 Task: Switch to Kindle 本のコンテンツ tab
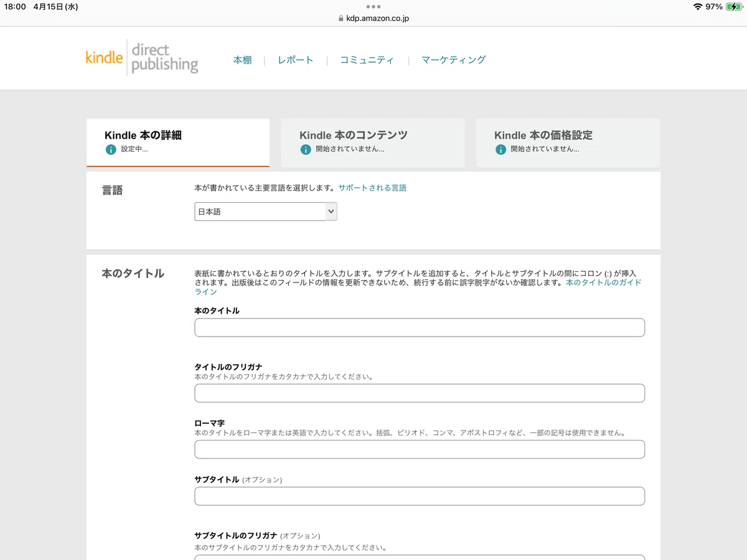373,142
